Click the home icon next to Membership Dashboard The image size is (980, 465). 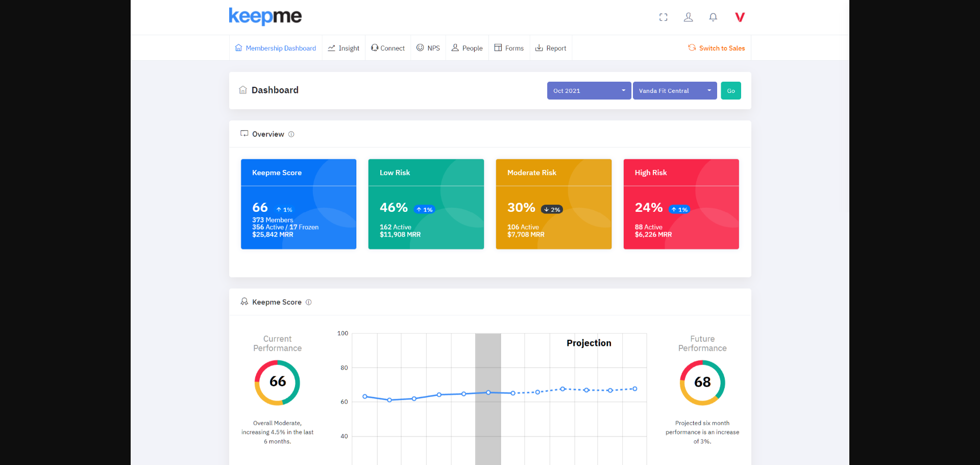[238, 48]
